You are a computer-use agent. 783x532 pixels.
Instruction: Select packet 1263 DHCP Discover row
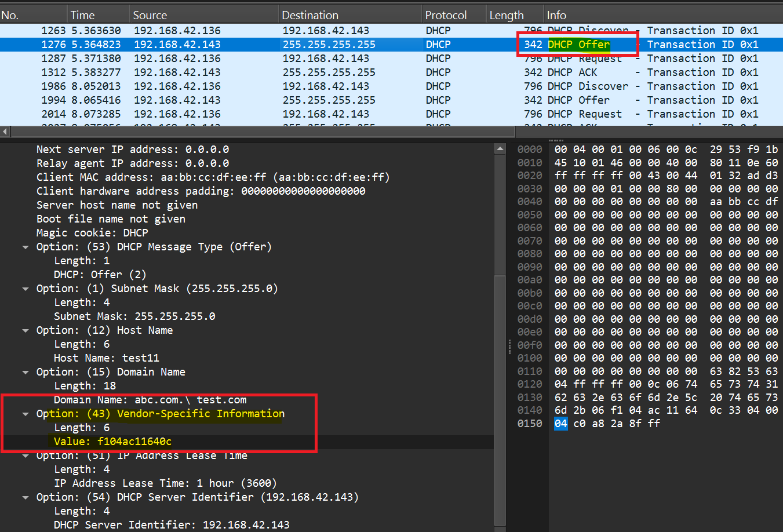pos(232,30)
